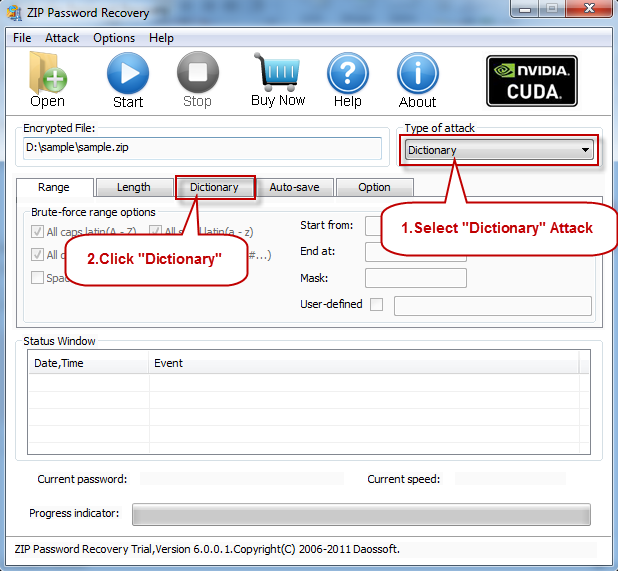This screenshot has height=571, width=618.
Task: Enable the Space checkbox
Action: pyautogui.click(x=37, y=277)
